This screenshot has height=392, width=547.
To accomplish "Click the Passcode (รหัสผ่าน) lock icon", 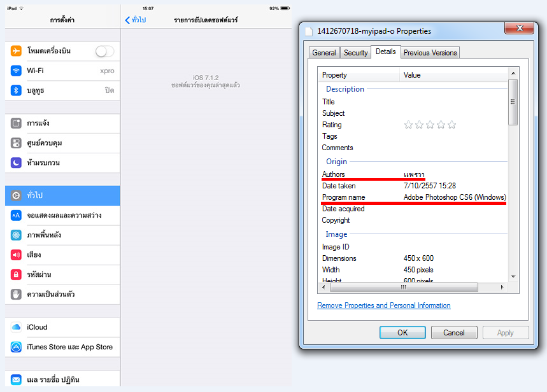I will [x=16, y=274].
